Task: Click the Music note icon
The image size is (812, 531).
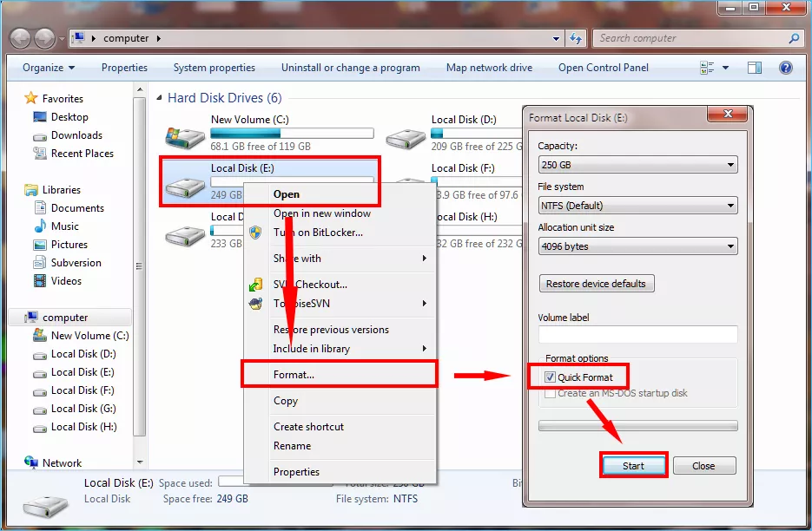Action: click(40, 226)
